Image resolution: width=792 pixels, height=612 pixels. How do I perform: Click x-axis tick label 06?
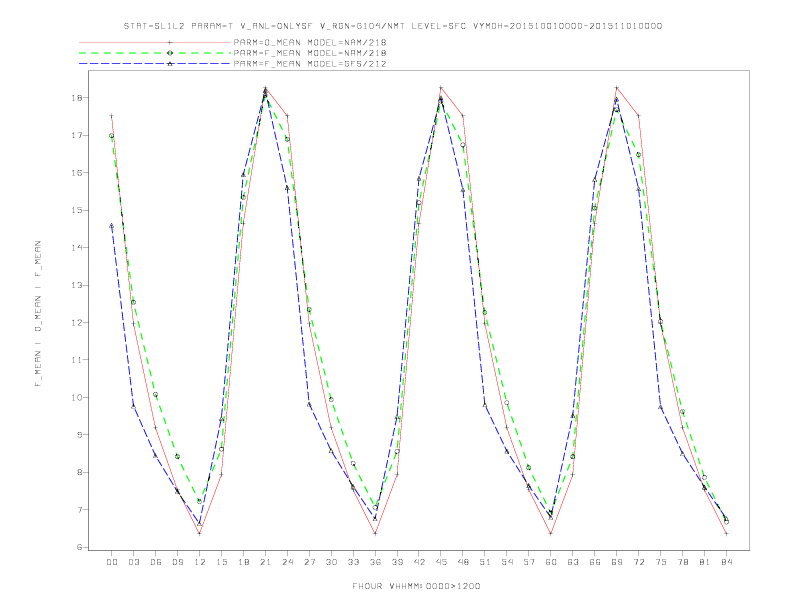coord(156,562)
